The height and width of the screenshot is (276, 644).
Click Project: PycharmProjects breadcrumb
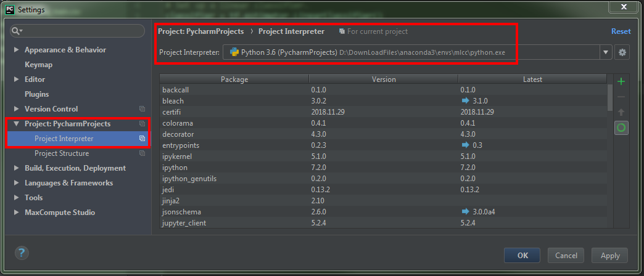pos(201,31)
